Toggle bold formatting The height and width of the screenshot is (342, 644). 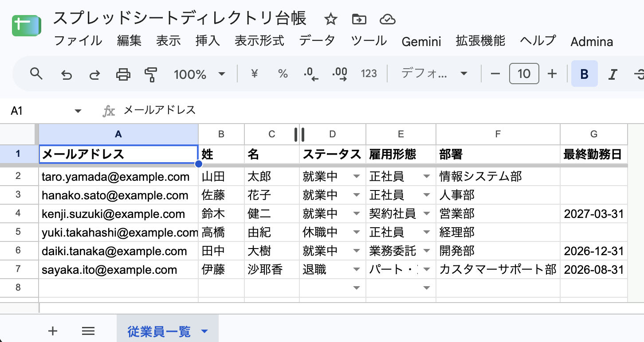585,74
